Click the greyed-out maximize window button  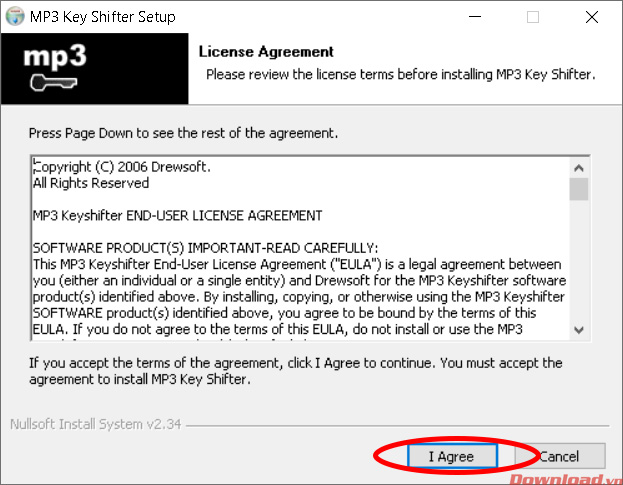pos(533,17)
